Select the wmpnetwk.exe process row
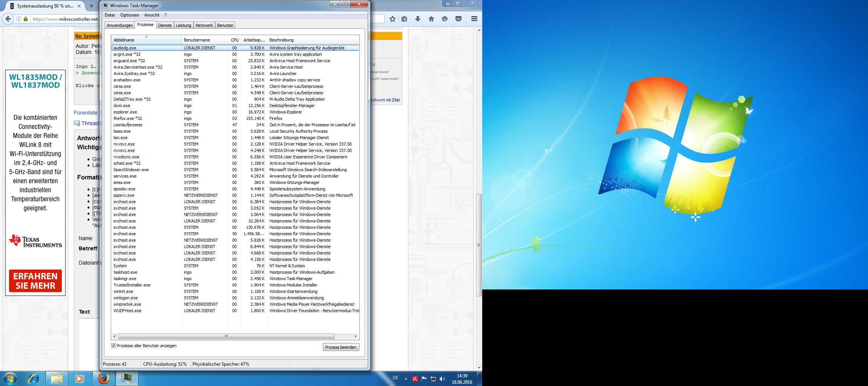Viewport: 868px width, 386px height. [x=235, y=304]
